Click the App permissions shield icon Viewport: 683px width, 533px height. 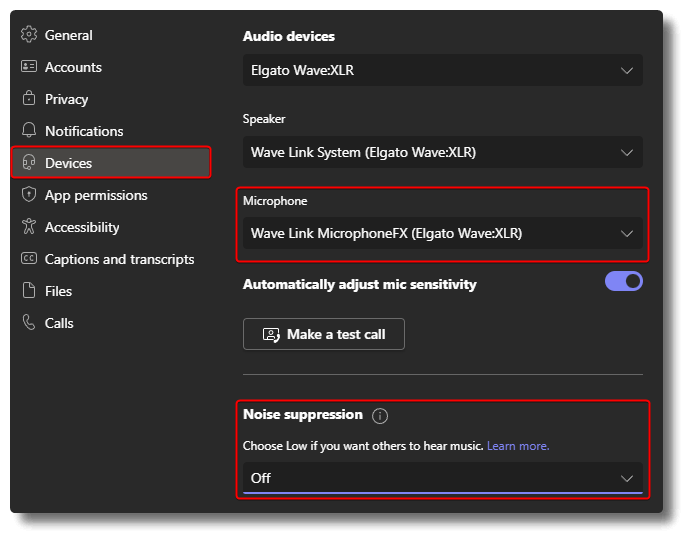click(29, 194)
